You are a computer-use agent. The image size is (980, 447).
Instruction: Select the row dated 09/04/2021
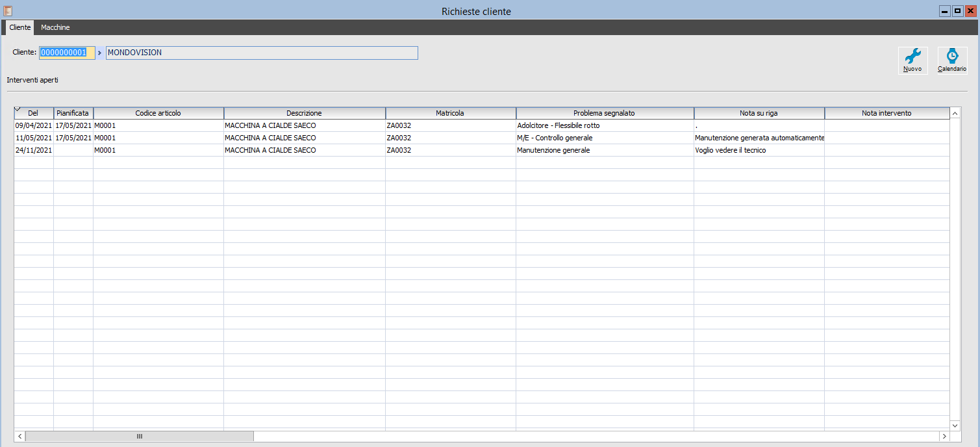pos(482,125)
